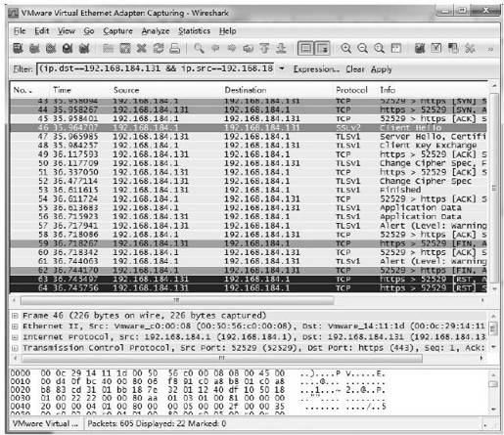Screen dimensions: 504x435
Task: Restart the running capture icon
Action: pos(84,49)
